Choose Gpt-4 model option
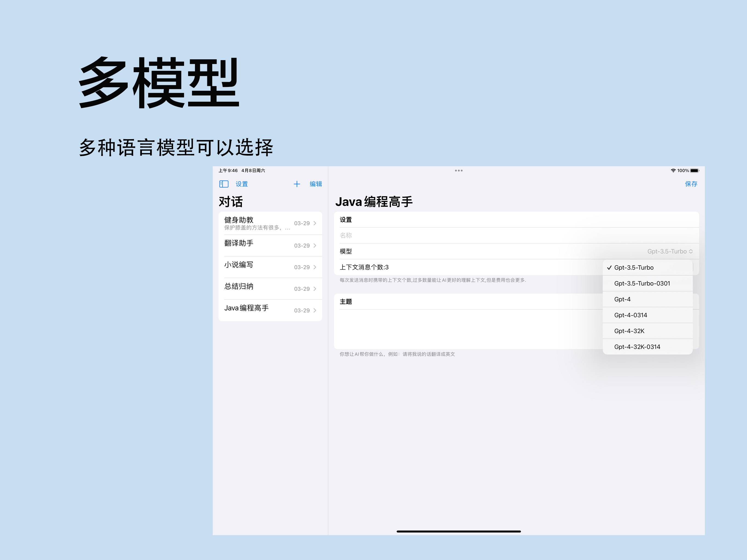Viewport: 747px width, 560px height. click(647, 299)
